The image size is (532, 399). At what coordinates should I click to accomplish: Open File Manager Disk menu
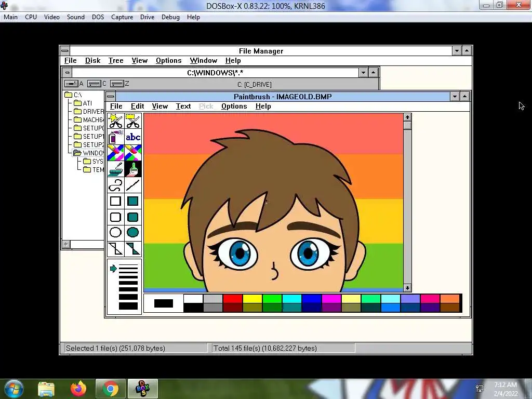(92, 60)
